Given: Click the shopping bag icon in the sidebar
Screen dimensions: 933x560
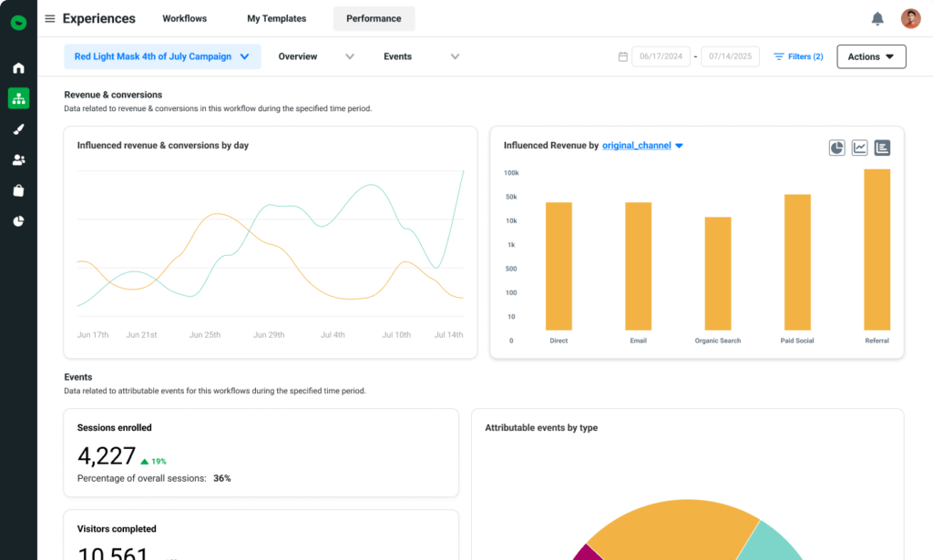Looking at the screenshot, I should 18,188.
